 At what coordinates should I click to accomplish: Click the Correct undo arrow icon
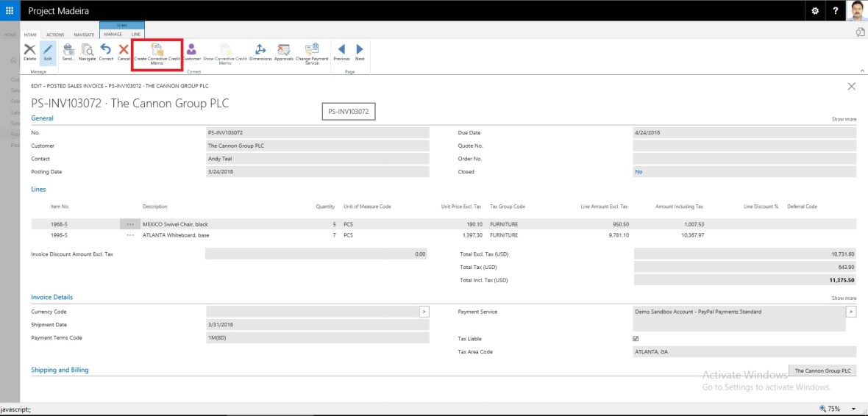tap(106, 51)
